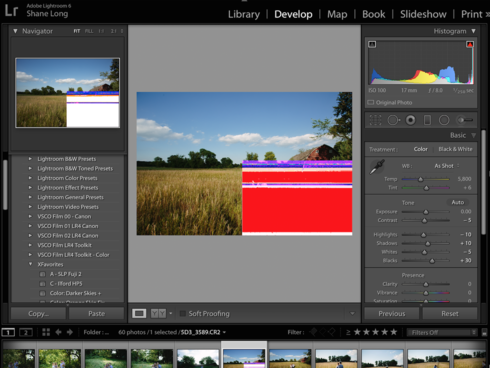Select the Radial Filter tool
Screen dimensions: 490x368
(x=444, y=120)
